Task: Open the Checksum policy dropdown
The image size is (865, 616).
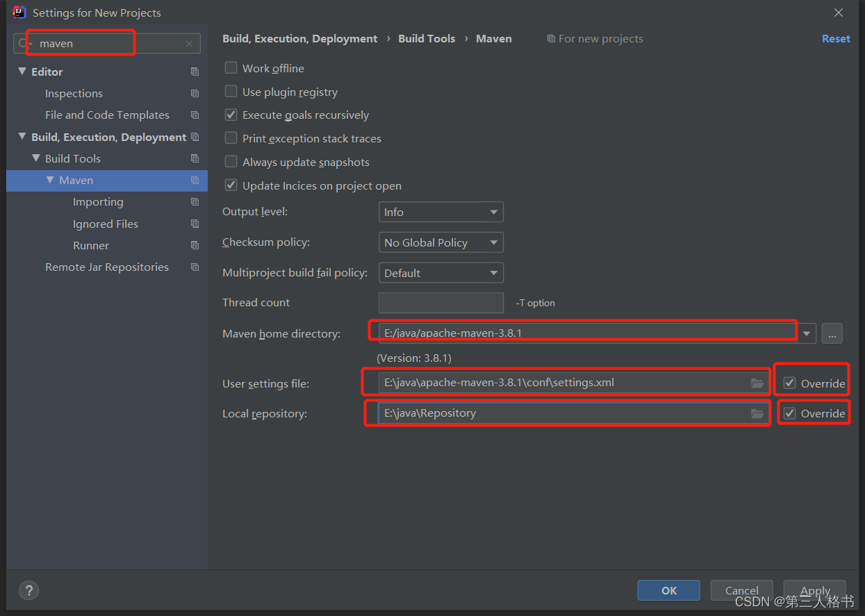Action: click(x=441, y=242)
